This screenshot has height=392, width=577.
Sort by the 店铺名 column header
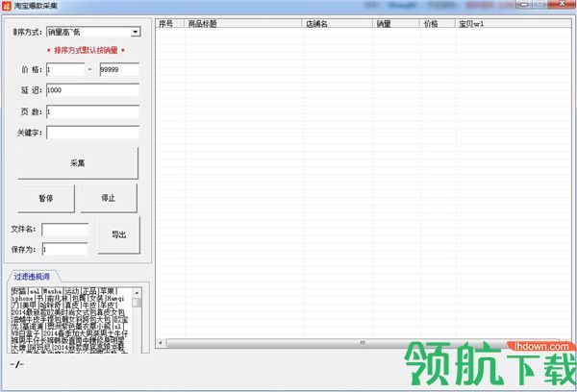[x=338, y=24]
